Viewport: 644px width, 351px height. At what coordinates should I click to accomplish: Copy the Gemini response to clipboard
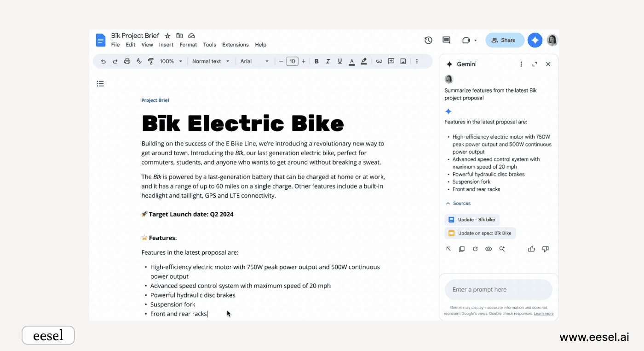(462, 249)
